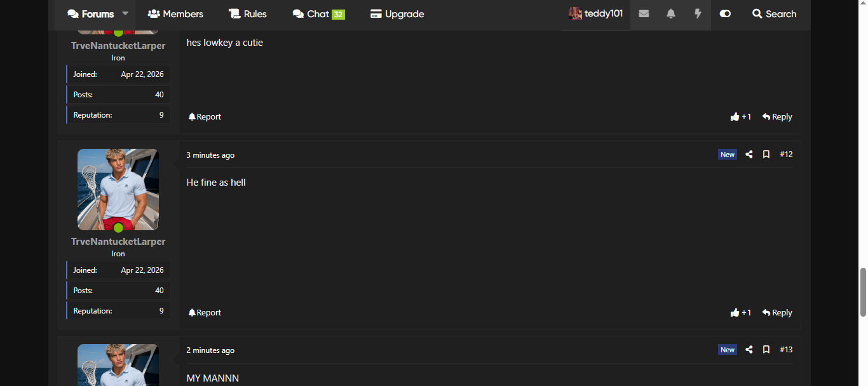868x386 pixels.
Task: Open the teddy101 user menu
Action: point(595,14)
